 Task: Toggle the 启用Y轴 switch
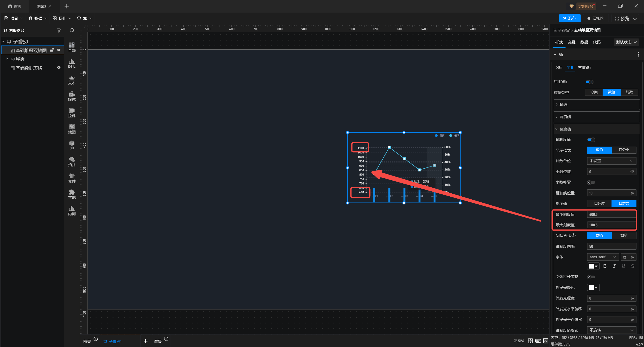pos(589,82)
